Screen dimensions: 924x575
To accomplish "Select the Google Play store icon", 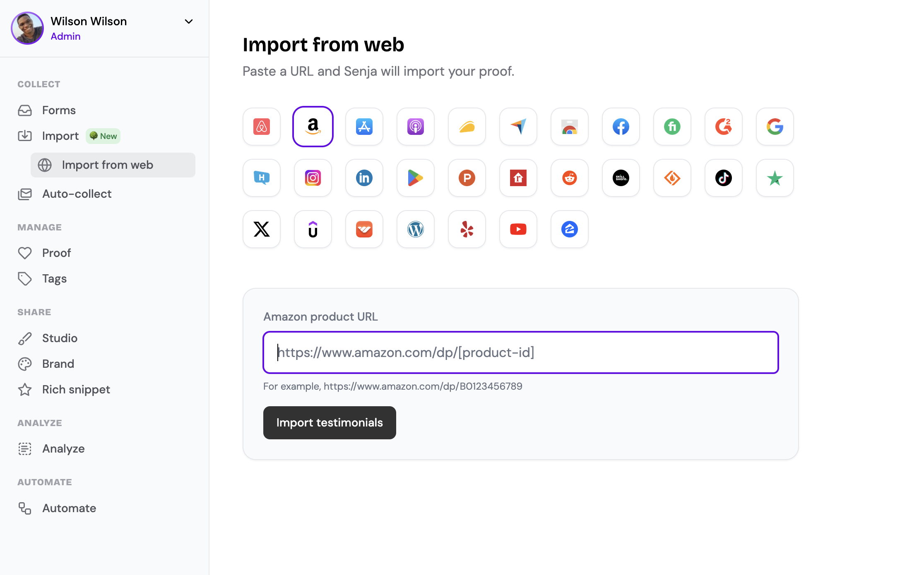I will click(416, 178).
